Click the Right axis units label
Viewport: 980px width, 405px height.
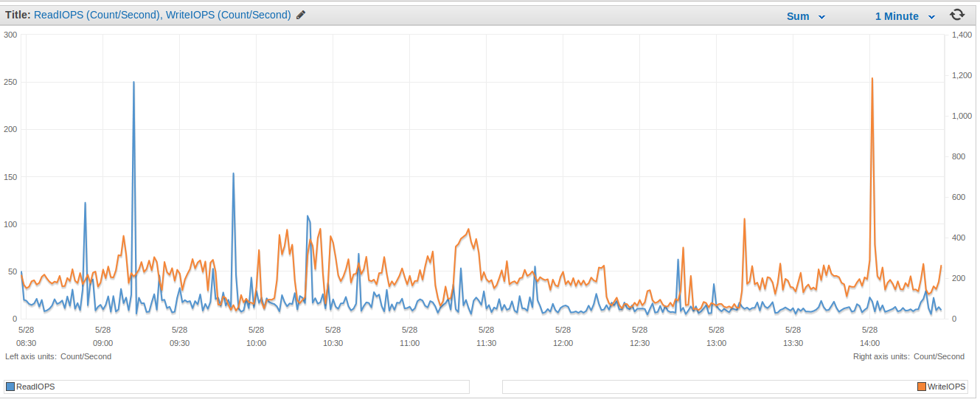908,356
